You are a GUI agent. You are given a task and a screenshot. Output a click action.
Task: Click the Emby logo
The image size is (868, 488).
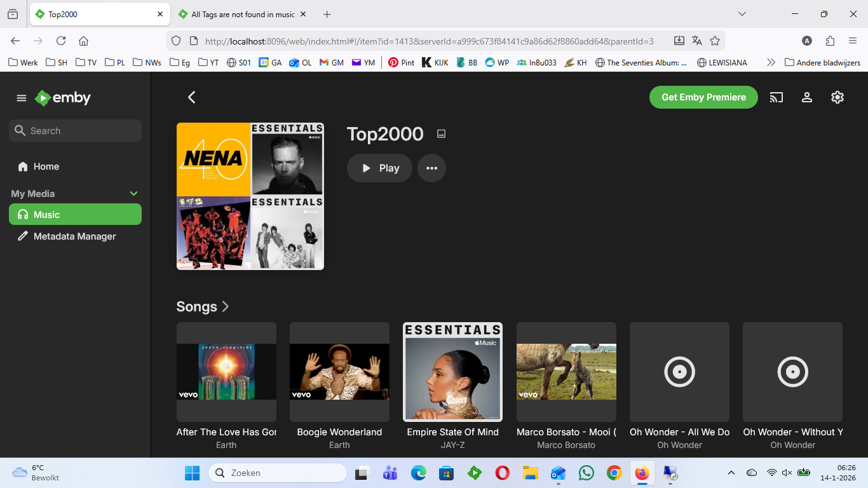click(x=63, y=98)
